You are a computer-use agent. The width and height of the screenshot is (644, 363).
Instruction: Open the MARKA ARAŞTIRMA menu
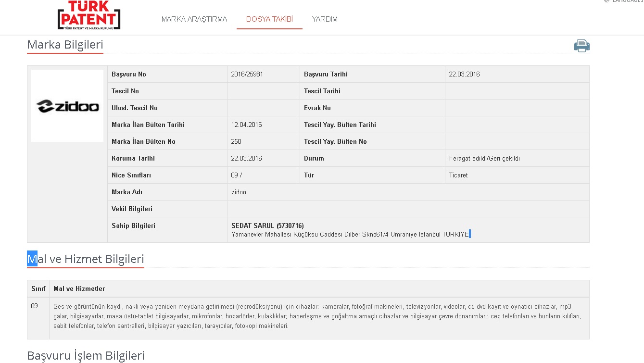(x=194, y=19)
